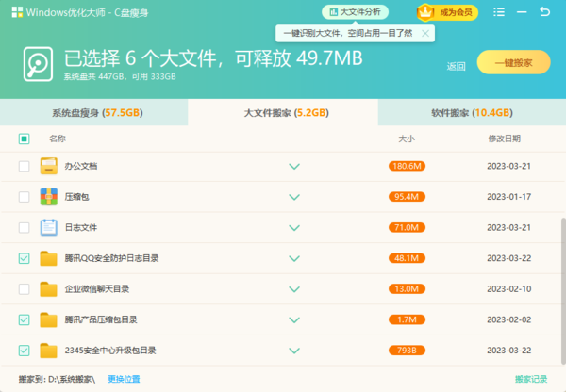Expand the 压缩包 row chevron
This screenshot has height=392, width=566.
[294, 197]
